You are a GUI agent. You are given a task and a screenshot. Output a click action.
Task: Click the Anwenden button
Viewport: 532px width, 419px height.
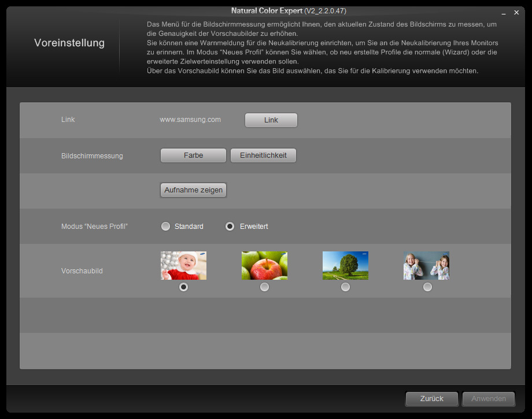click(489, 399)
